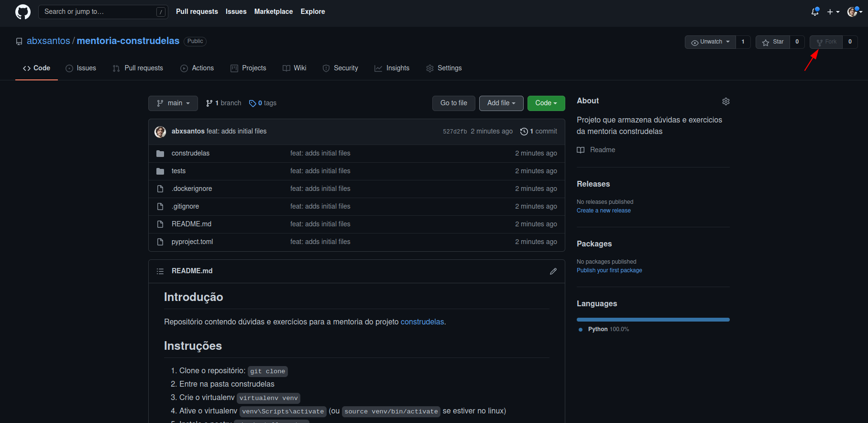This screenshot has height=423, width=868.
Task: Open the feat: adds initial files commit message
Action: 236,131
